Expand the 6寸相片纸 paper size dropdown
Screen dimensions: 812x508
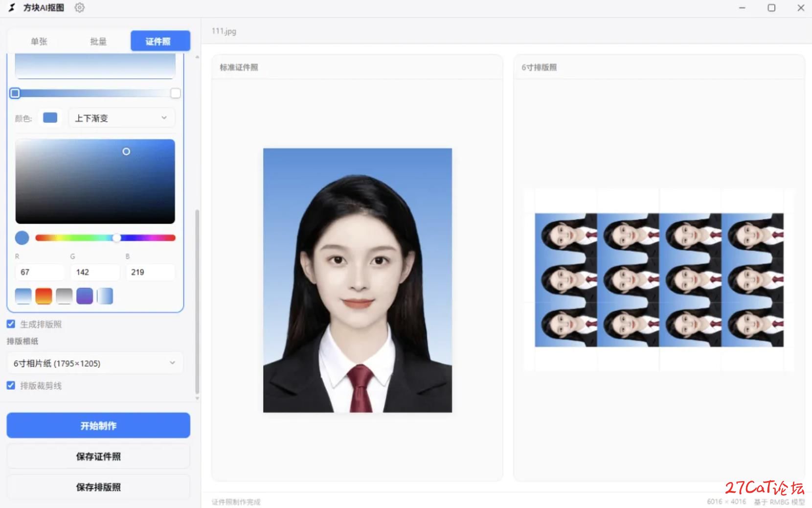[x=95, y=363]
